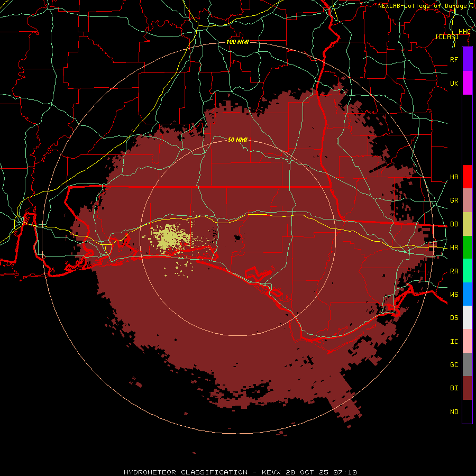Click the GR legend label

454,200
